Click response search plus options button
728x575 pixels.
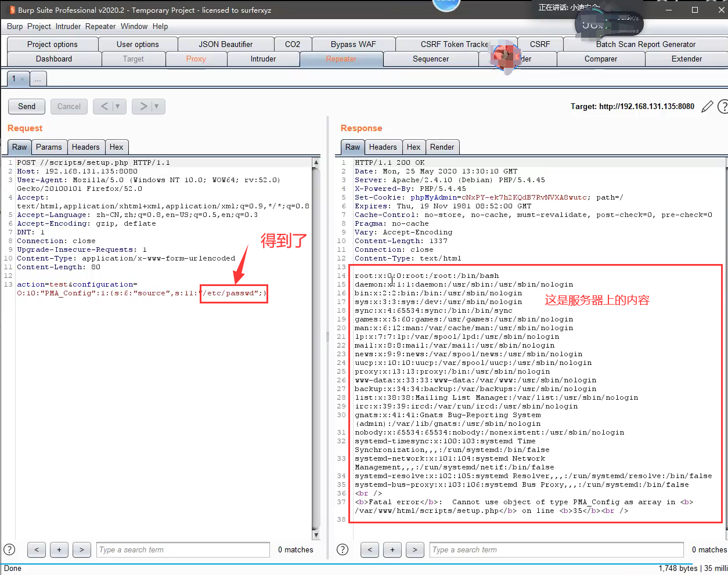[x=392, y=549]
